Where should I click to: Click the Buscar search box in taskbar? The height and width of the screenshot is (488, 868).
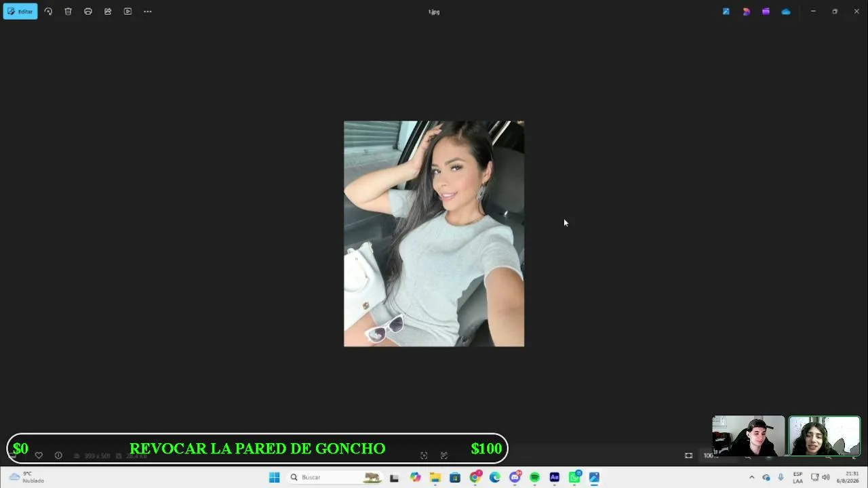334,477
